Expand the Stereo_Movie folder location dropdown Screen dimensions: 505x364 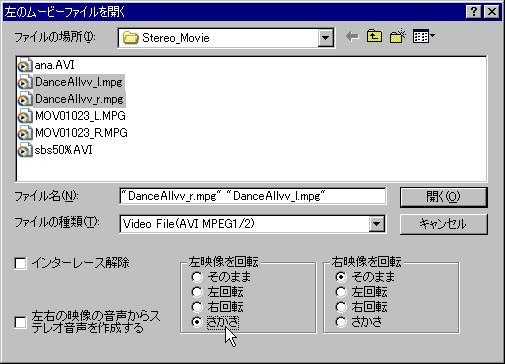pyautogui.click(x=325, y=38)
